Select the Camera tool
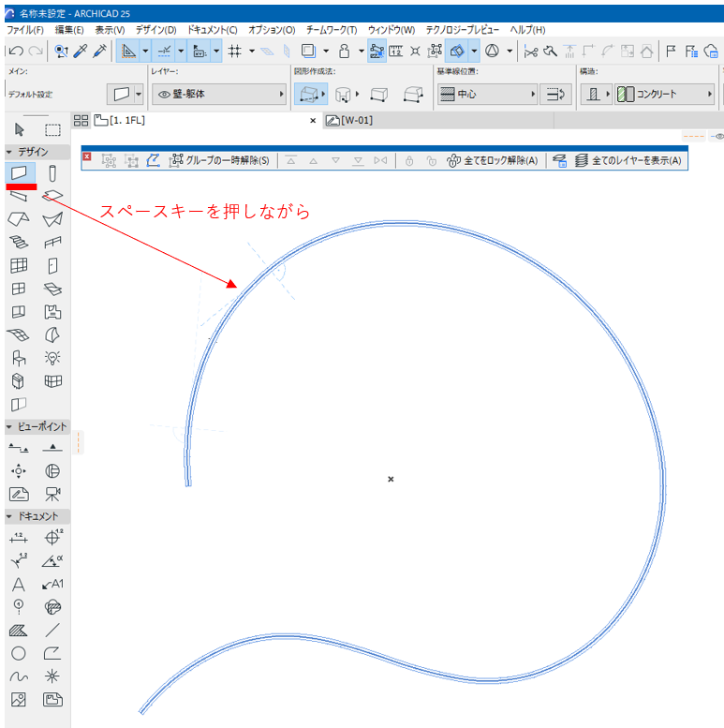Image resolution: width=724 pixels, height=728 pixels. (52, 494)
